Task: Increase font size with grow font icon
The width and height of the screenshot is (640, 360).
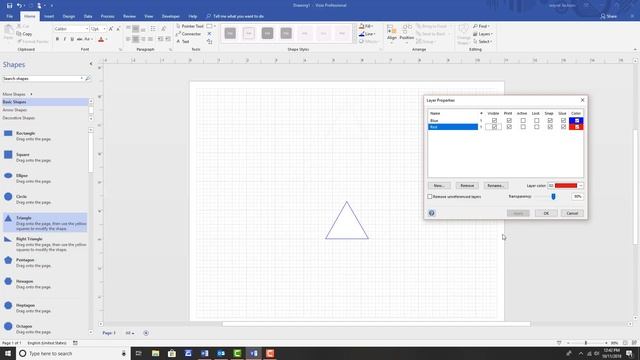Action: click(x=111, y=29)
